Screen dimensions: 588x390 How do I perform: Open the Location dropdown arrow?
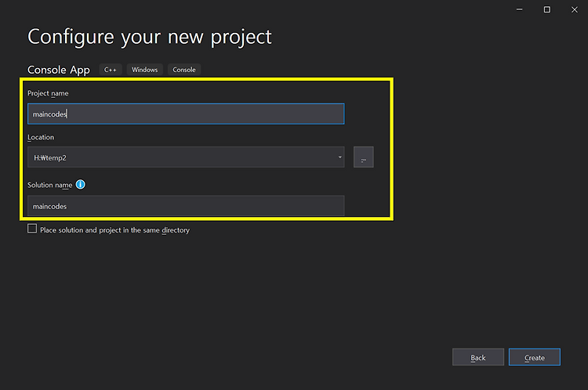click(339, 157)
